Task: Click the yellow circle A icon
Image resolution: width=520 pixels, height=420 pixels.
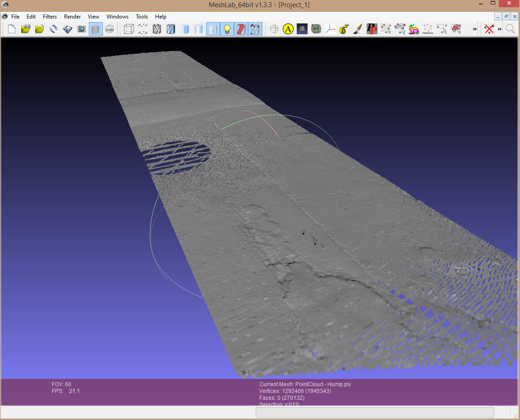Action: tap(288, 29)
